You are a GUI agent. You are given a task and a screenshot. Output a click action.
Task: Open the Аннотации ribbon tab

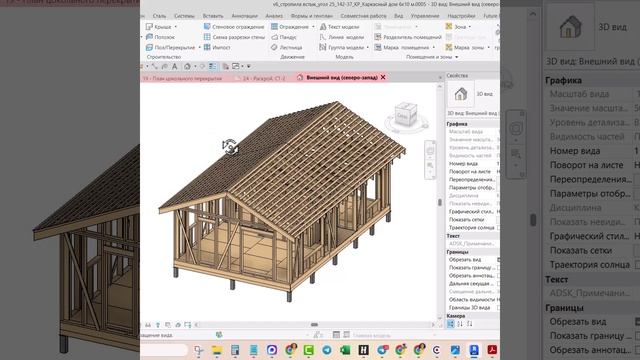click(244, 16)
